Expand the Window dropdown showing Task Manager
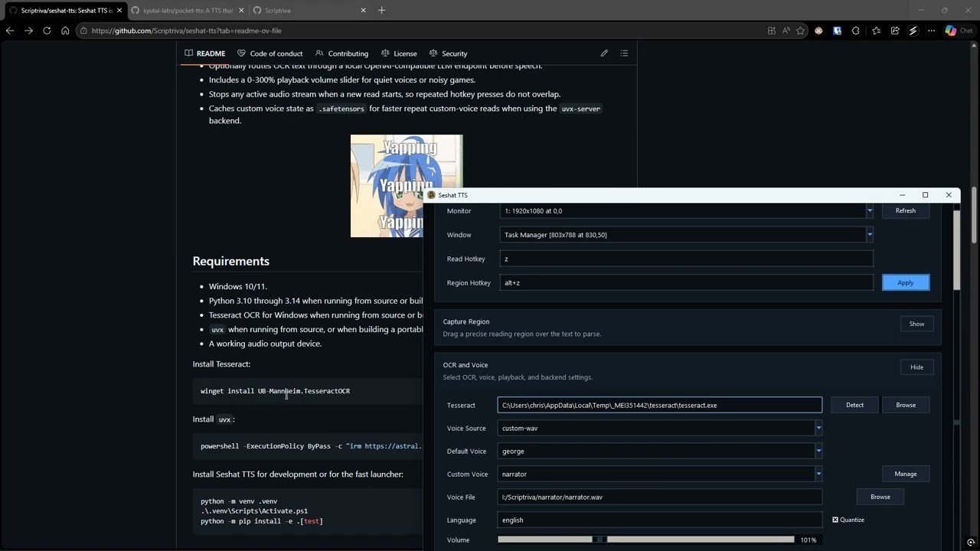Viewport: 980px width, 551px height. [x=869, y=235]
